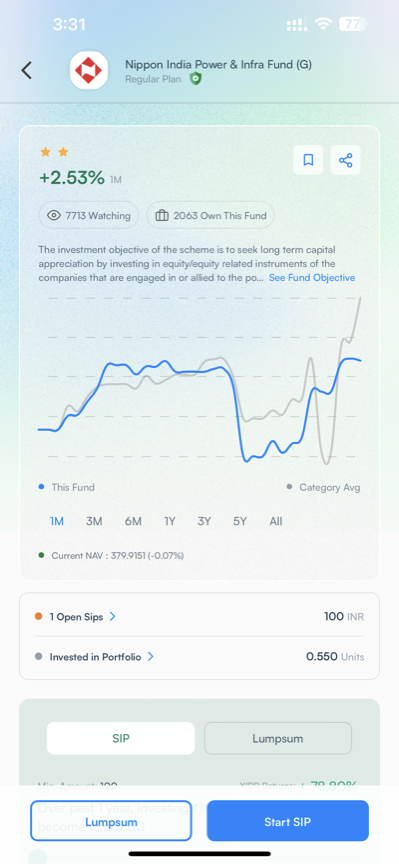The height and width of the screenshot is (864, 399).
Task: Tap the star rating icons
Action: pos(55,152)
